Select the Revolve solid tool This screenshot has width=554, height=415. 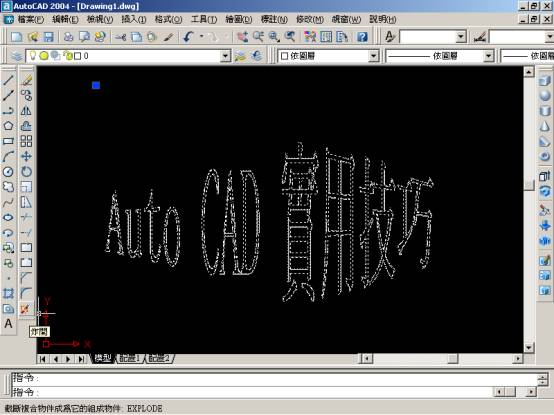545,191
